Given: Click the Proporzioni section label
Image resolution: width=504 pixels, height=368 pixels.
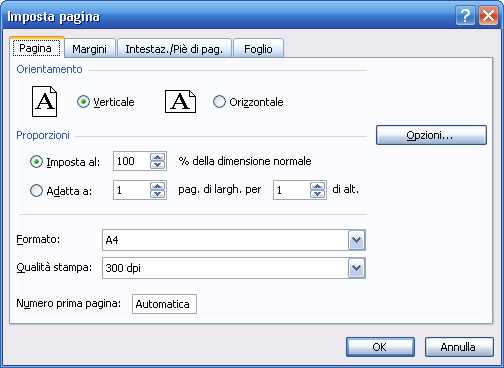Looking at the screenshot, I should 43,135.
